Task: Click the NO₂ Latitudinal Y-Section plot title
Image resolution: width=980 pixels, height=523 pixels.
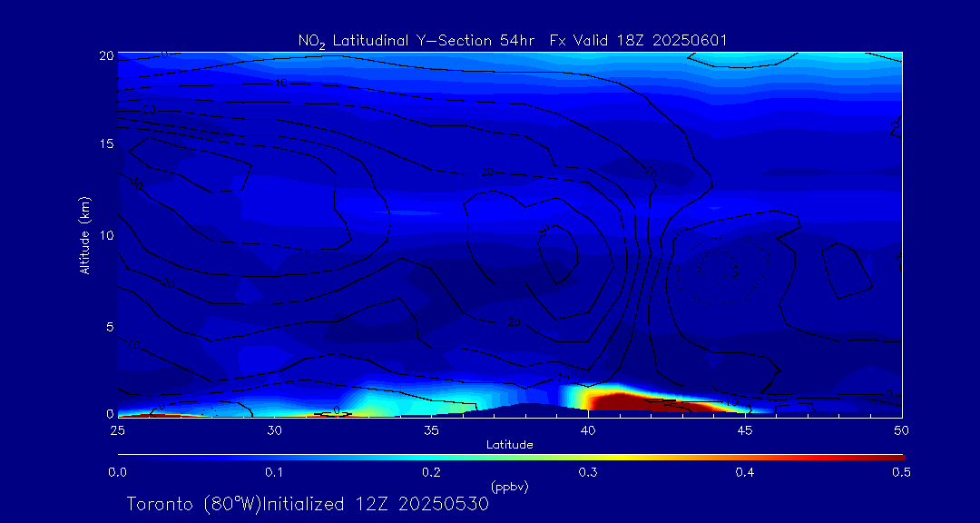Action: pos(512,40)
